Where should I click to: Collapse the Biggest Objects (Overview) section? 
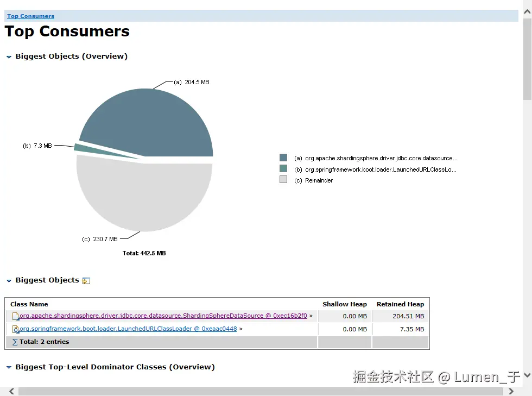[x=9, y=57]
